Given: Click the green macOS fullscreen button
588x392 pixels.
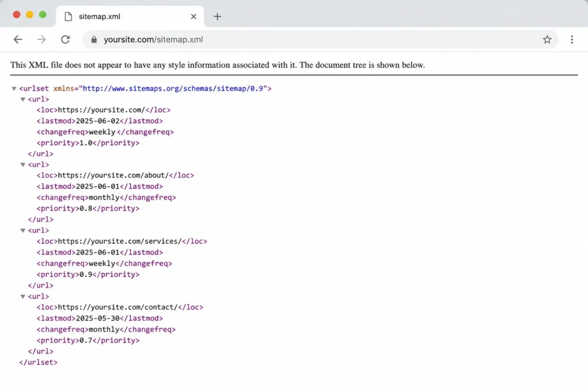Looking at the screenshot, I should 42,14.
